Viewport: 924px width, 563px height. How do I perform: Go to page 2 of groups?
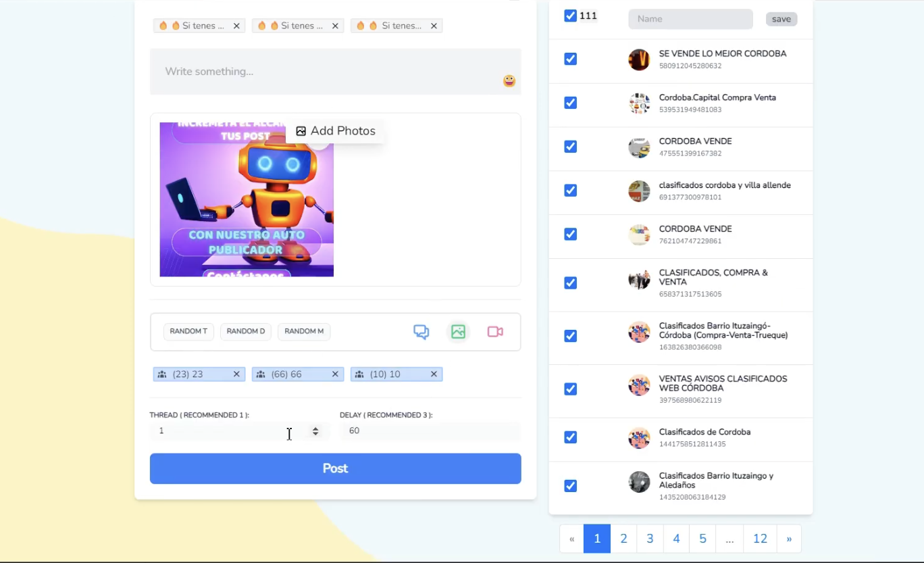(x=623, y=539)
